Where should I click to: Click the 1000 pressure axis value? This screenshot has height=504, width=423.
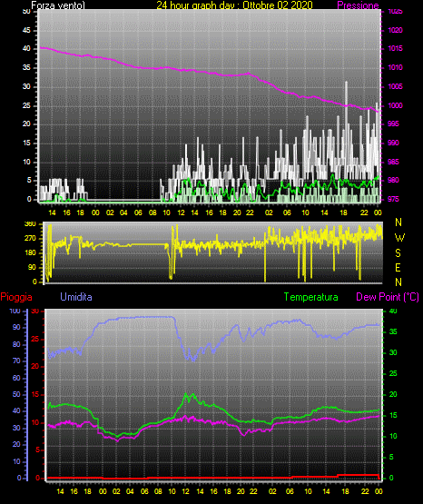click(x=396, y=105)
